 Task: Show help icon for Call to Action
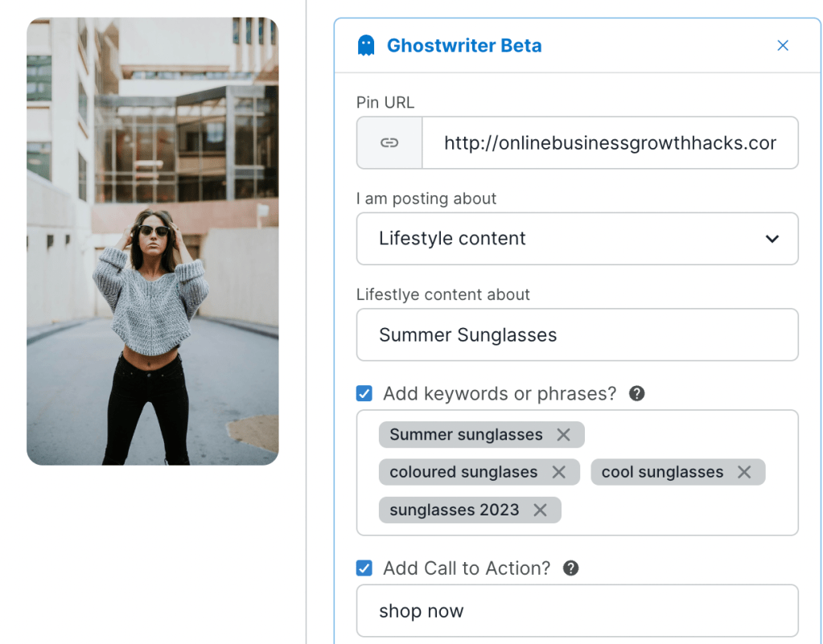pyautogui.click(x=570, y=568)
